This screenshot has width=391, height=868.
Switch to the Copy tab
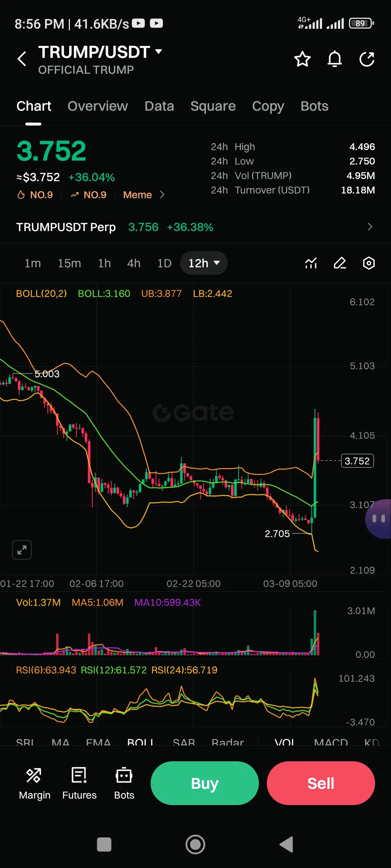[x=268, y=106]
